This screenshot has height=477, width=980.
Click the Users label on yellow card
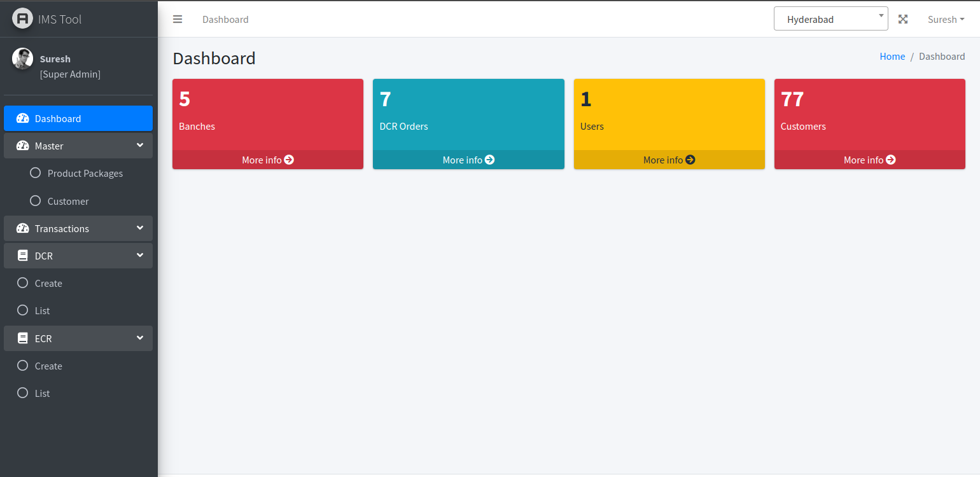click(x=592, y=126)
